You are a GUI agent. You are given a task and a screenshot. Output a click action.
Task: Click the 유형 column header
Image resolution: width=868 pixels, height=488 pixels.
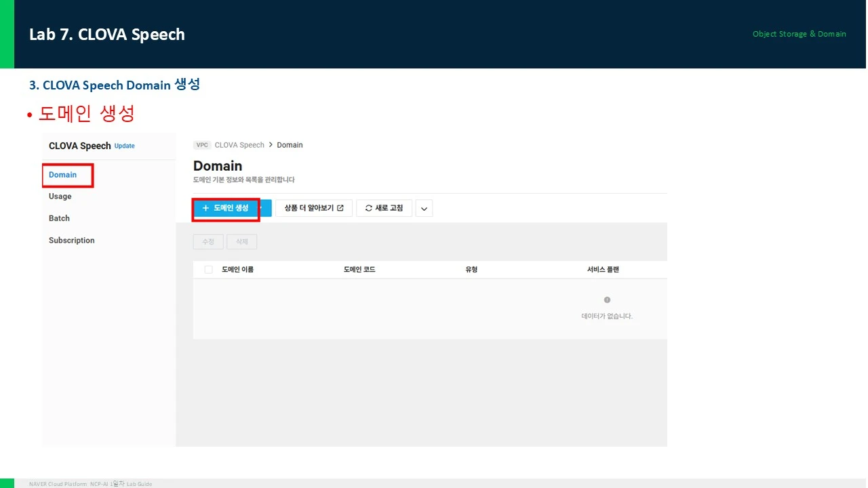click(471, 270)
